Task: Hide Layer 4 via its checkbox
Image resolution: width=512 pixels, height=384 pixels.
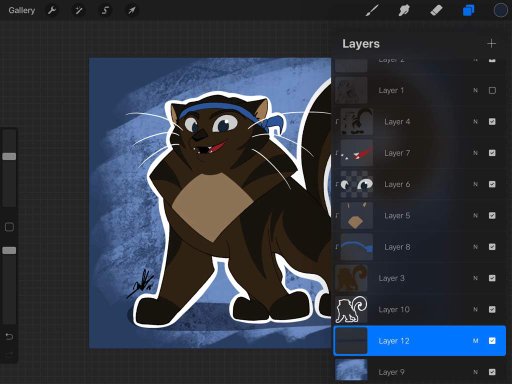Action: 492,122
